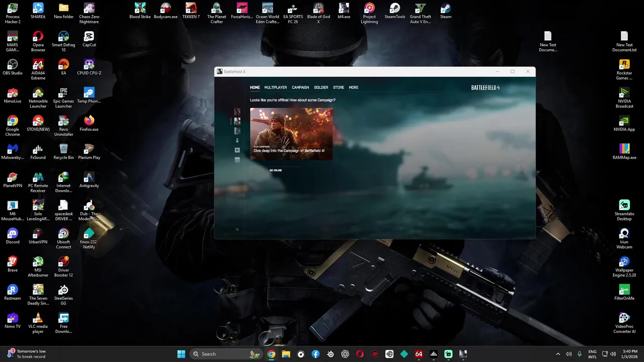Screen dimensions: 644x362
Task: Switch to the CAMPAIGN tab
Action: (x=300, y=87)
